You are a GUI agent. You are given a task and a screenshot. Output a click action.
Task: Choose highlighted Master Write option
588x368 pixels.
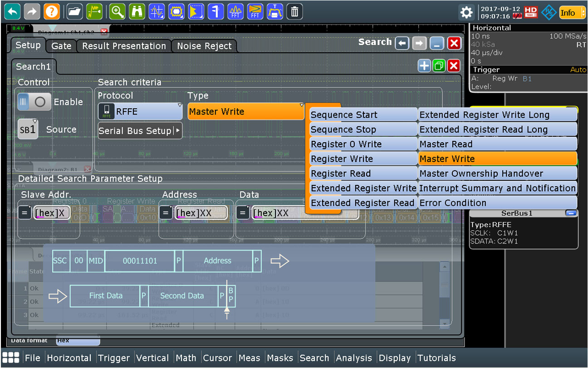(x=498, y=159)
